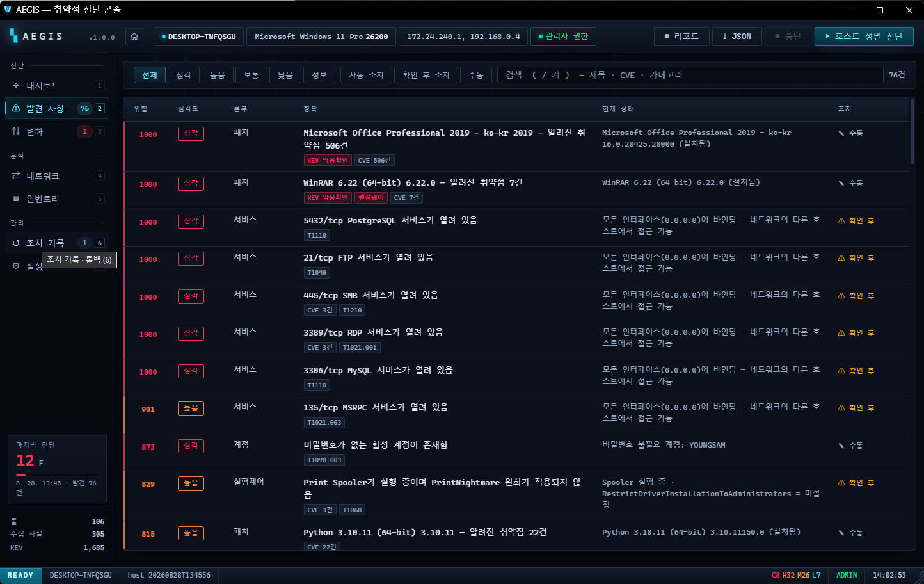
Task: Click 랜섬웨어 tag on WinRAR row
Action: pos(371,198)
